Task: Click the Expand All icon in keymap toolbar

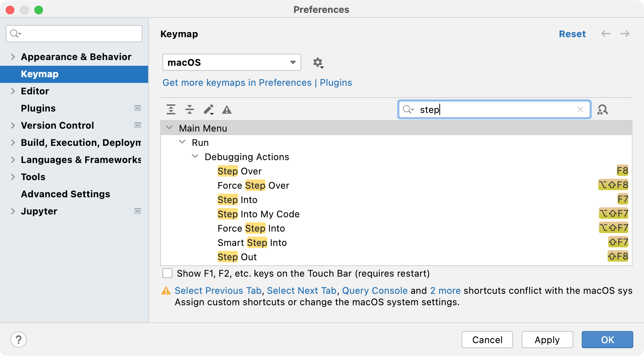Action: 171,110
